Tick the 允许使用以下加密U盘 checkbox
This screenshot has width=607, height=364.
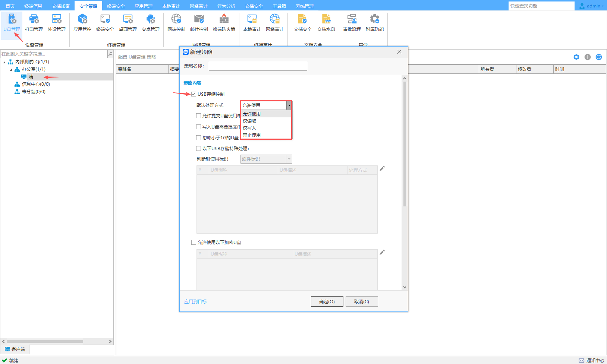[194, 243]
